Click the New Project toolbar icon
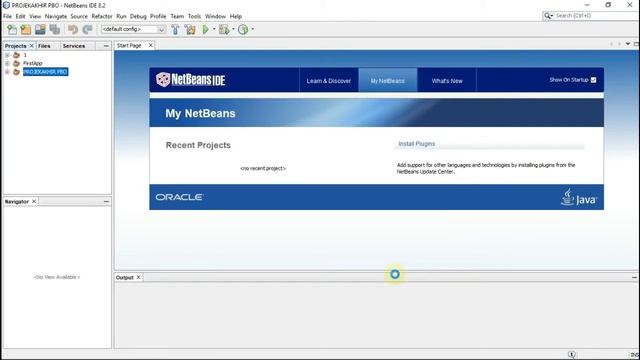This screenshot has height=360, width=640. (26, 29)
